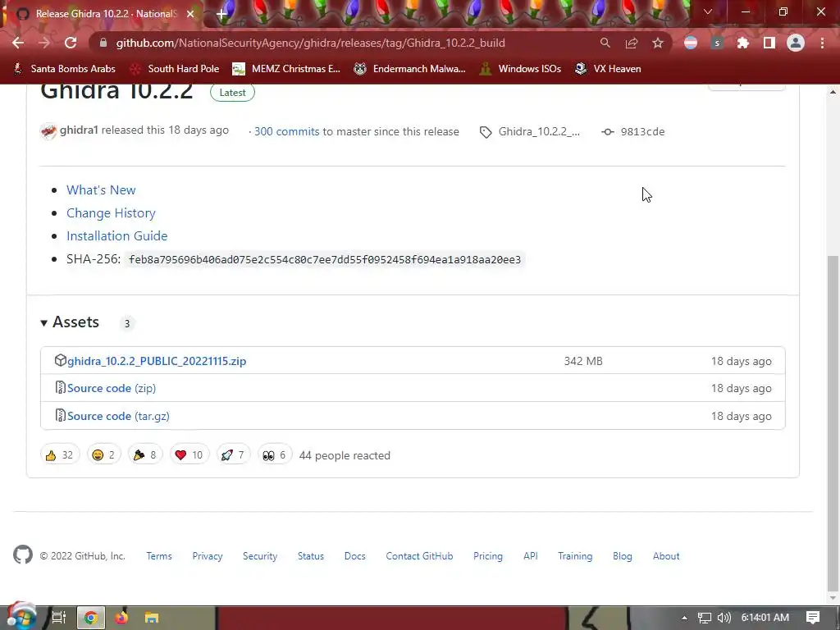Download Source code (tar.gz)

[118, 416]
